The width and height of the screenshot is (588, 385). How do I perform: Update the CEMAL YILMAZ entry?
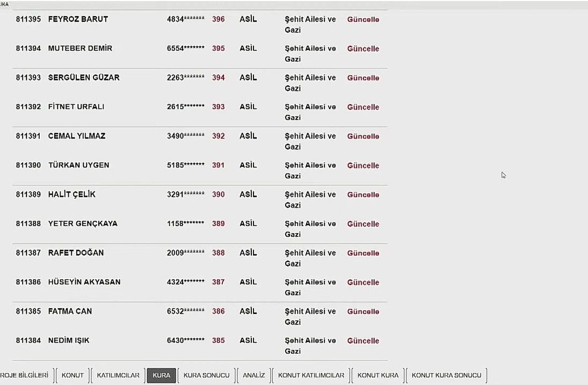[x=363, y=136]
